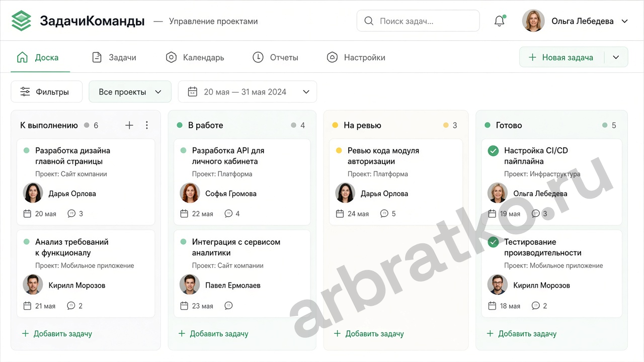The image size is (644, 362).
Task: Click Новая задача button
Action: click(561, 57)
